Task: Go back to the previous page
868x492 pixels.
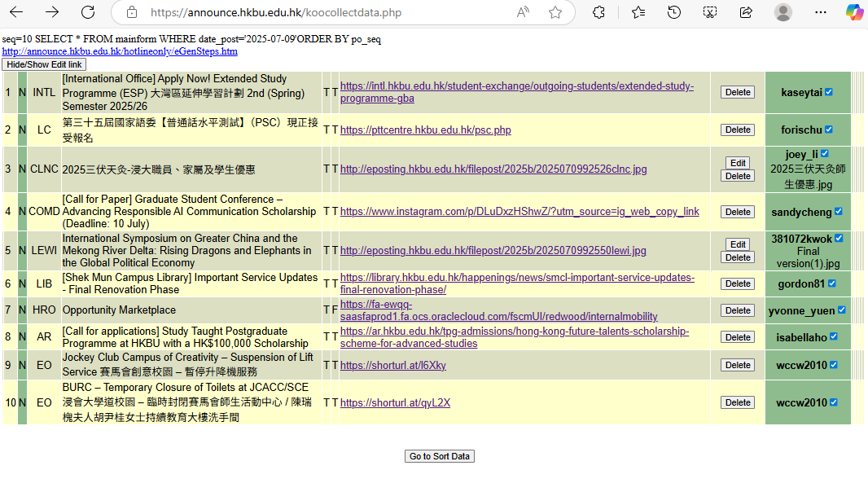Action: click(x=16, y=12)
